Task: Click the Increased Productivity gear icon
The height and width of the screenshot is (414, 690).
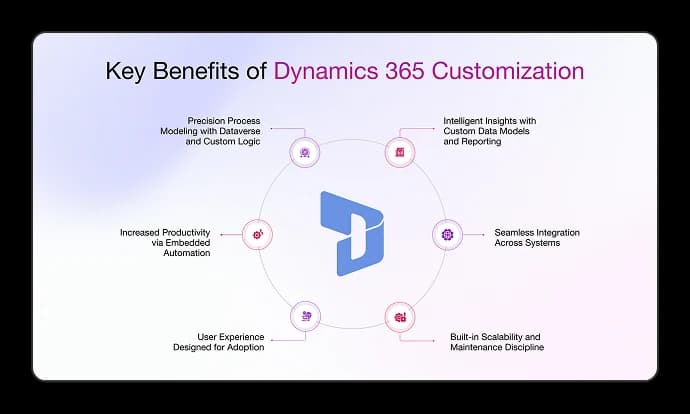Action: point(257,235)
